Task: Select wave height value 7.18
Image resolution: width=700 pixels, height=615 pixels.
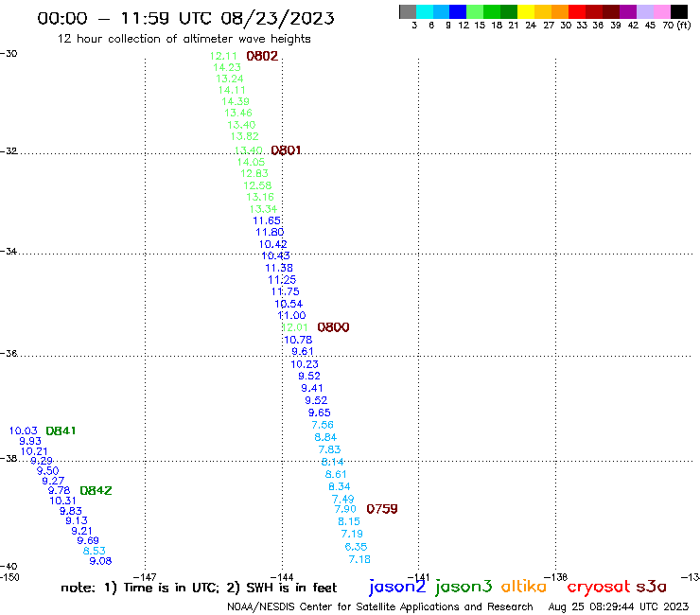Action: click(359, 559)
